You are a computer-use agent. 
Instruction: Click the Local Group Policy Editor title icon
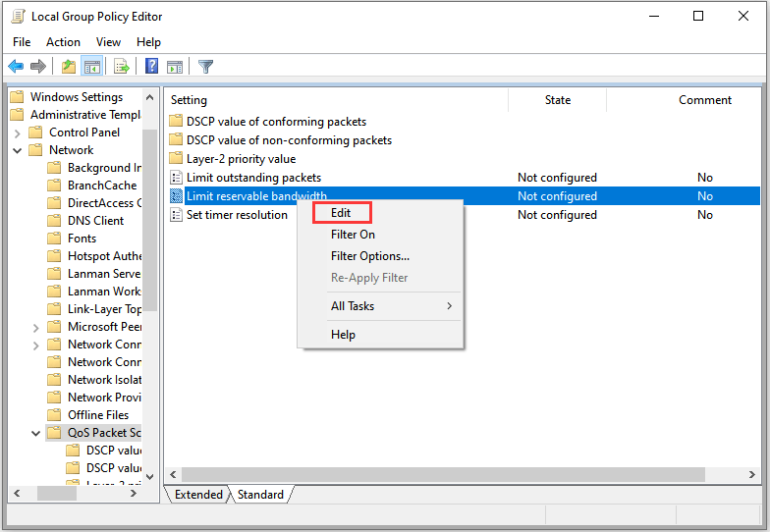click(x=18, y=16)
